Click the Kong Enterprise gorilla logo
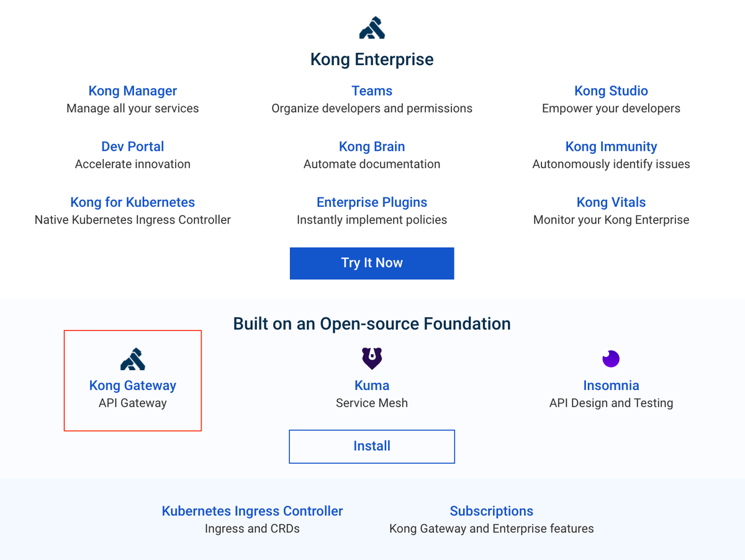 coord(372,27)
